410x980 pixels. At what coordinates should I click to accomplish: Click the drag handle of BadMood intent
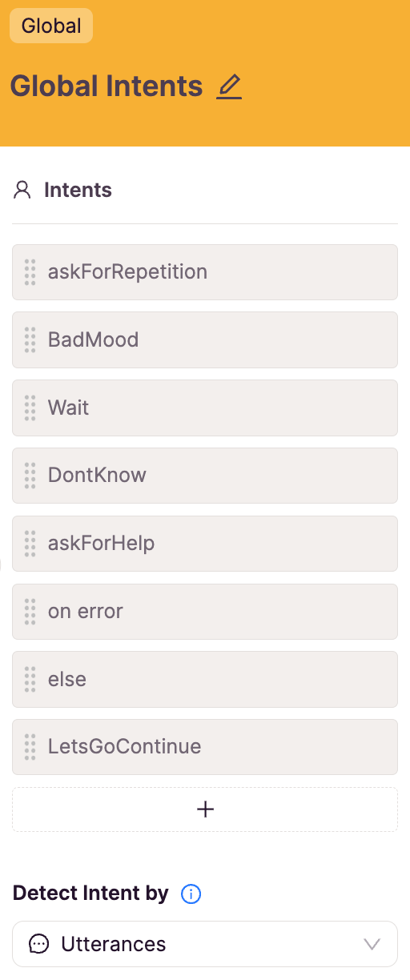(30, 340)
